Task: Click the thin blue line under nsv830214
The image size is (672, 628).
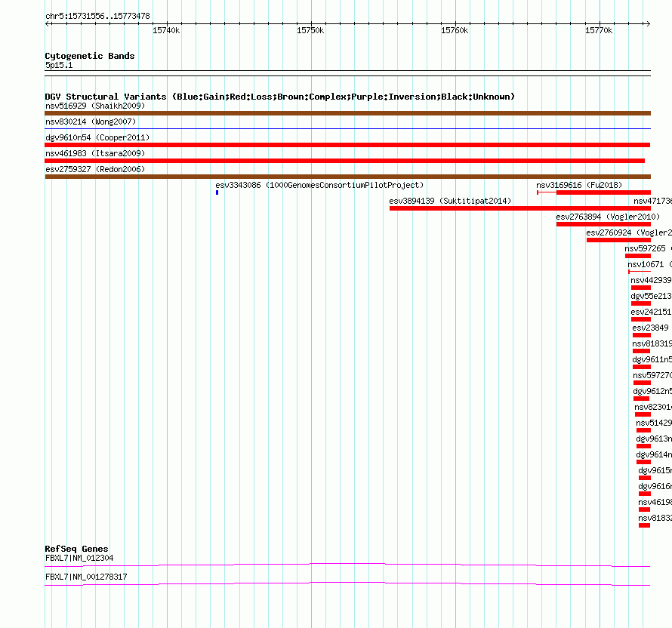Action: pos(347,128)
